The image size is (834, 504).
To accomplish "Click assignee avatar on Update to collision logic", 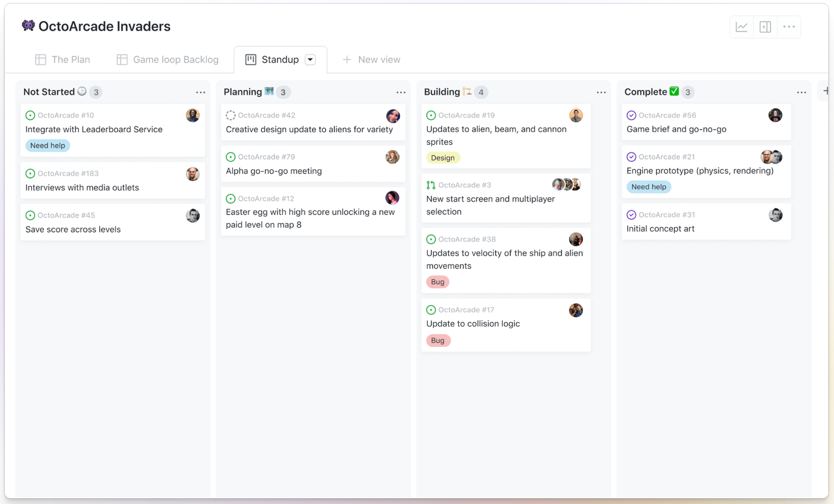I will (x=576, y=310).
